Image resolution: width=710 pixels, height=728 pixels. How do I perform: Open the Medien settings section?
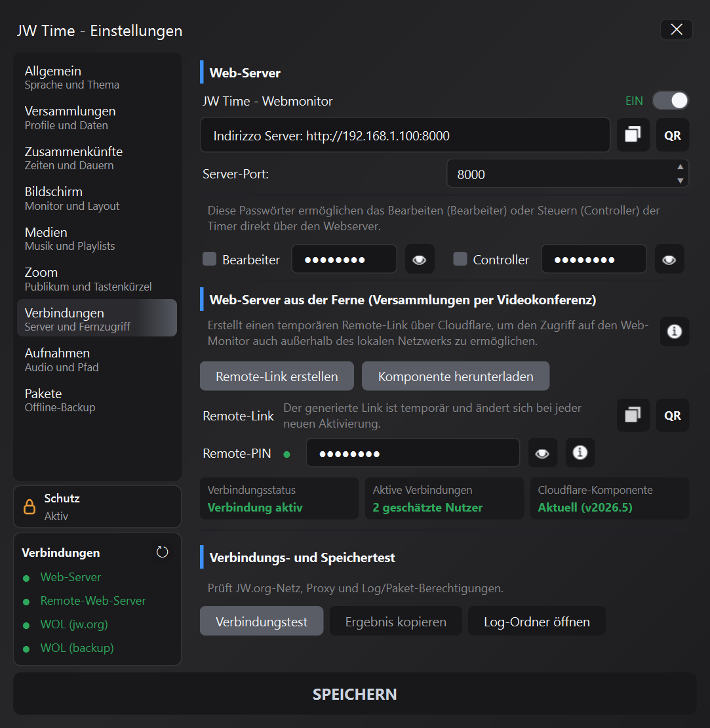point(97,239)
